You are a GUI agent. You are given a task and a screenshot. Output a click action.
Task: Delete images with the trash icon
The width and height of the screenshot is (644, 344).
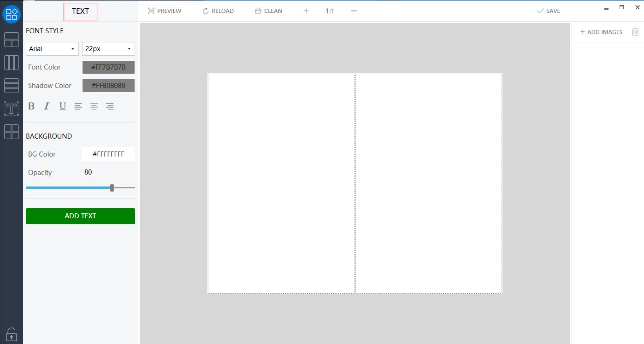635,32
